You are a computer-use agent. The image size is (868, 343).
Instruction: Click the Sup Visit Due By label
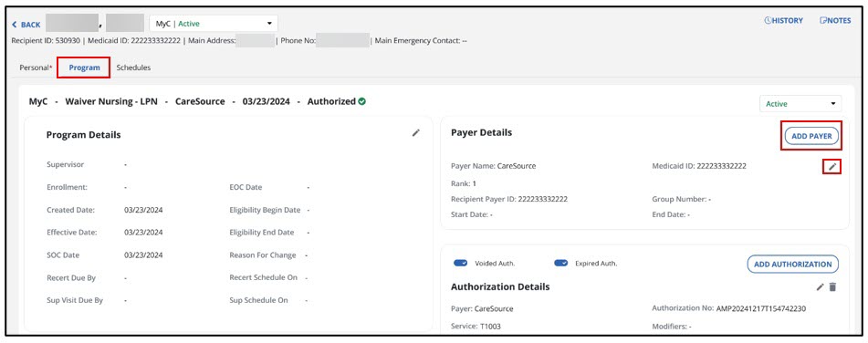click(x=75, y=300)
